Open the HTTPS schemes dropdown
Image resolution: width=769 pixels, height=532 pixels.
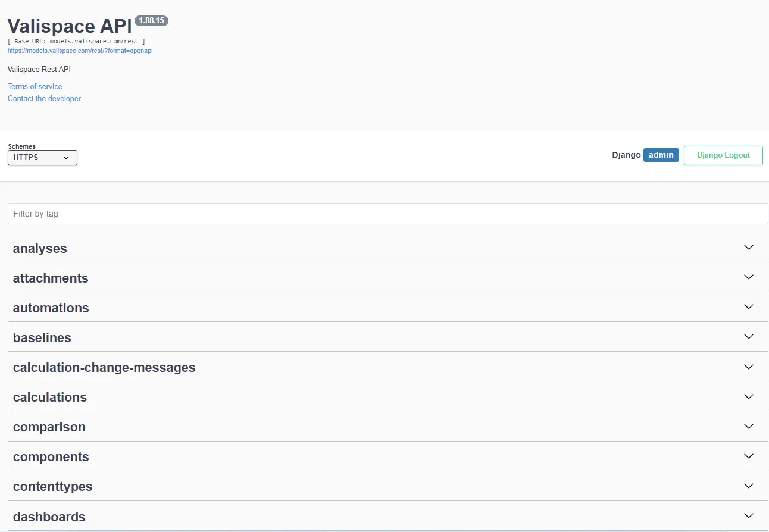click(42, 158)
